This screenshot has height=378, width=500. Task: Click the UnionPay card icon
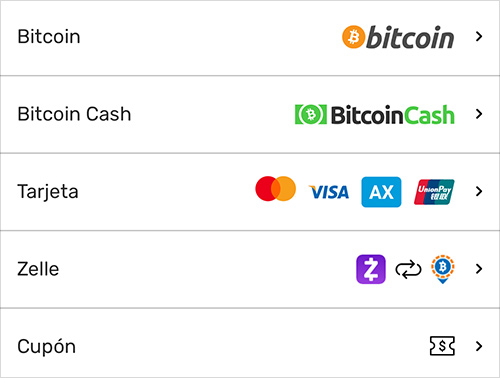pos(434,192)
